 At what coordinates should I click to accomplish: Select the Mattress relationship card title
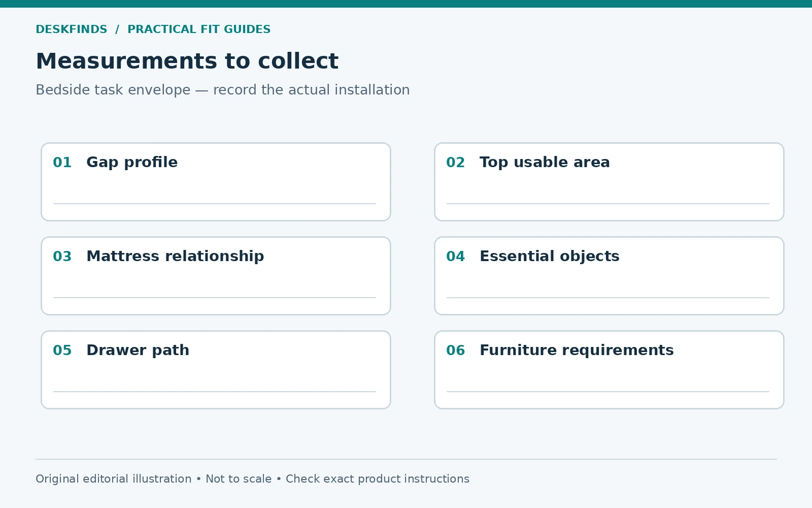click(175, 257)
